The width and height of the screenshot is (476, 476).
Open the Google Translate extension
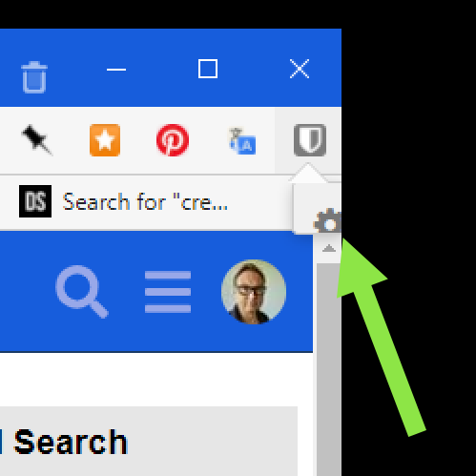pos(242,141)
